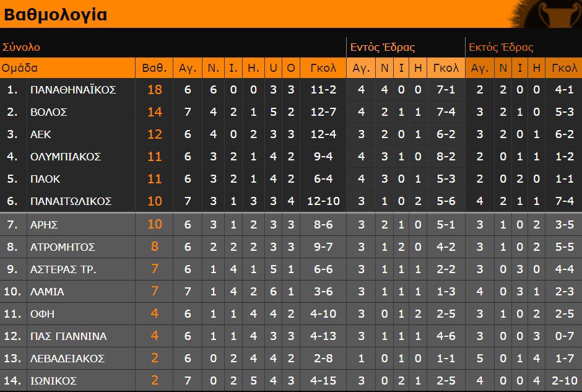The height and width of the screenshot is (392, 582).
Task: Open the Εκτός Έδρας section
Action: [501, 47]
